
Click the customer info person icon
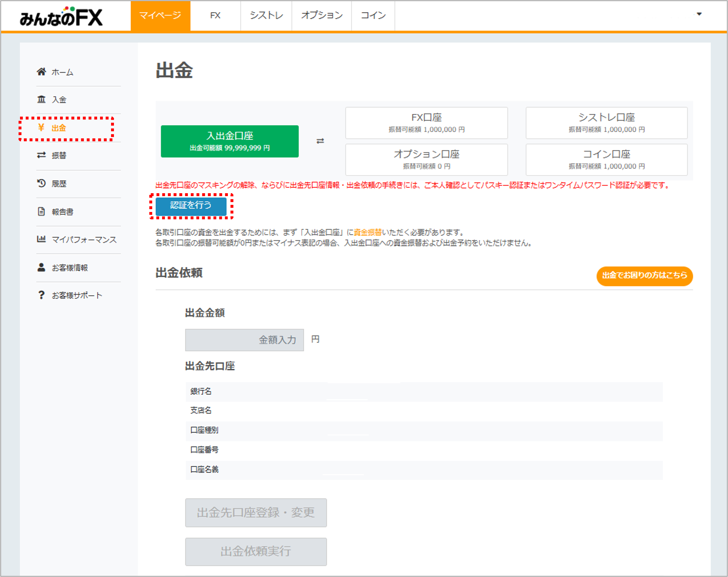[41, 267]
